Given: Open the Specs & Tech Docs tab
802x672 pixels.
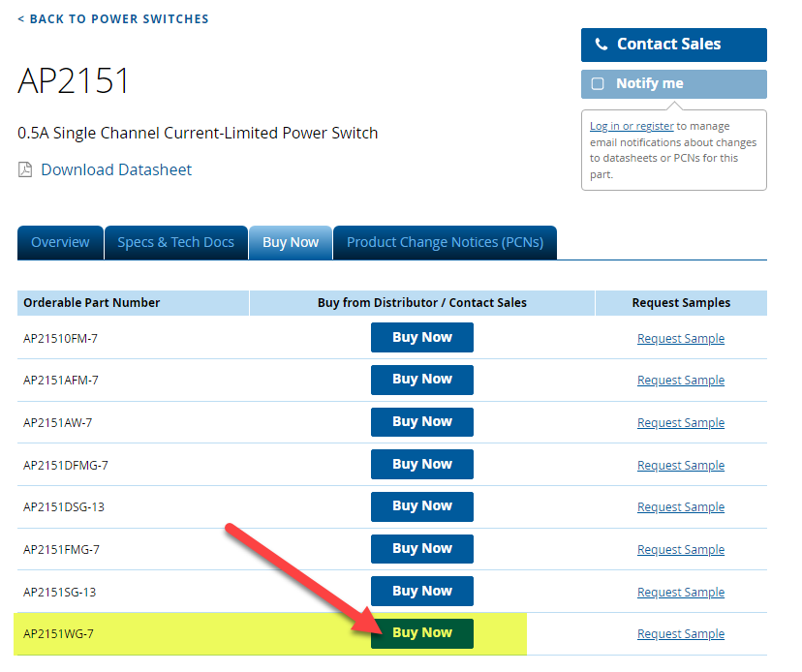Looking at the screenshot, I should tap(175, 242).
